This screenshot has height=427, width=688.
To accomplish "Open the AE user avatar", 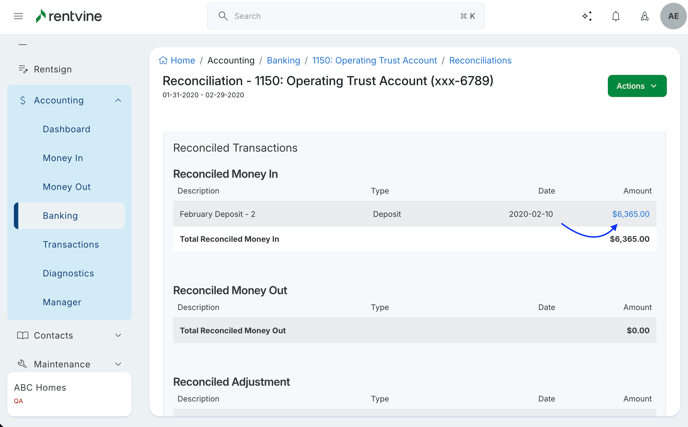I will tap(673, 16).
